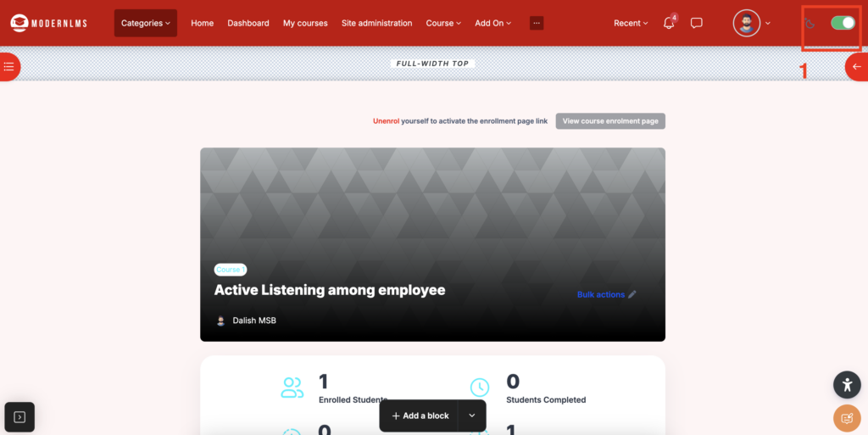Viewport: 868px width, 435px height.
Task: Click the bottom-left expand panel icon
Action: pos(19,416)
